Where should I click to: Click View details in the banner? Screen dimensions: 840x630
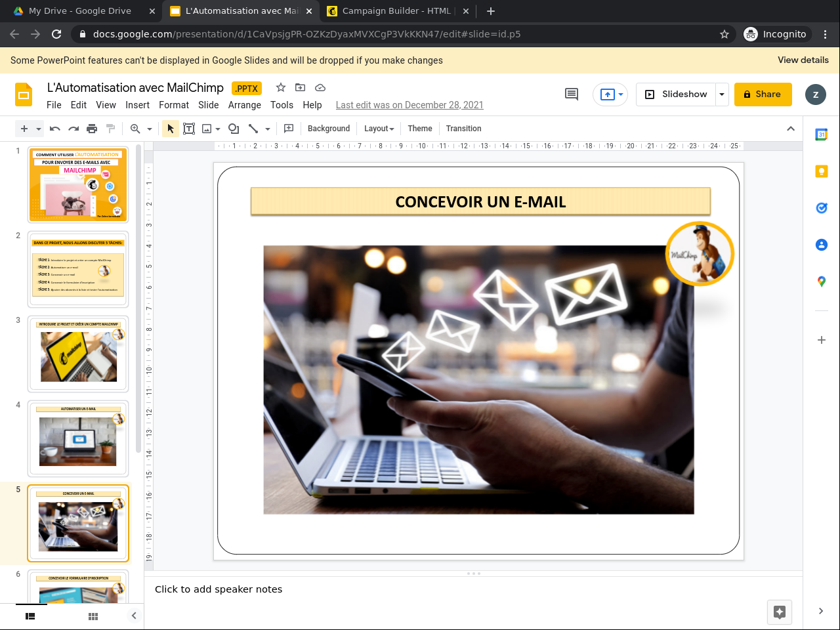point(803,60)
